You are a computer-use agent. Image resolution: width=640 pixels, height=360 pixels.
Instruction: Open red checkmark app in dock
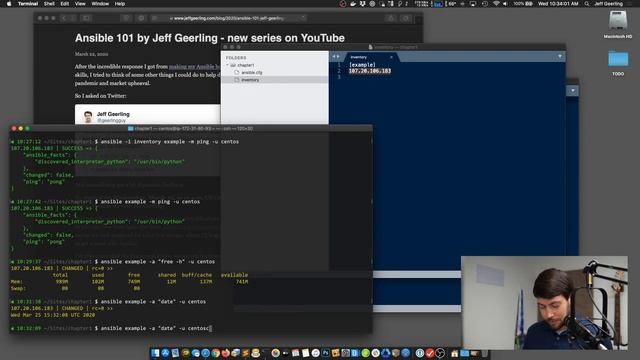coord(430,353)
